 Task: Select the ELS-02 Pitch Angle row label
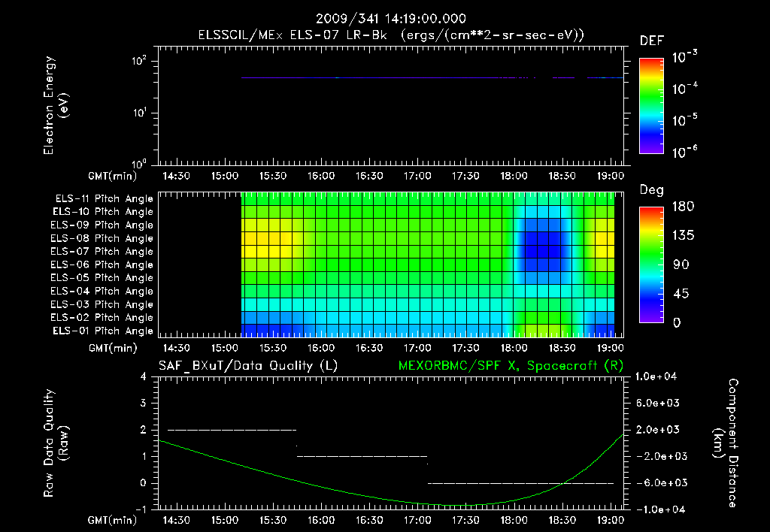click(102, 318)
